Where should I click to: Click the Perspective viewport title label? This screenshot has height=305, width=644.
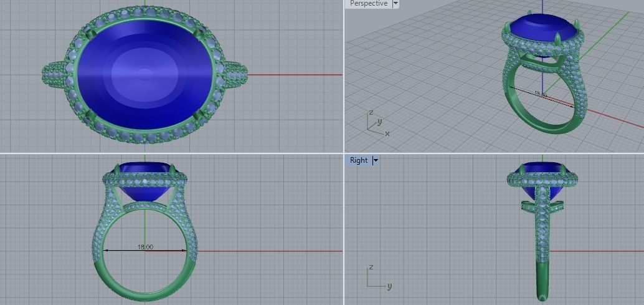point(369,4)
